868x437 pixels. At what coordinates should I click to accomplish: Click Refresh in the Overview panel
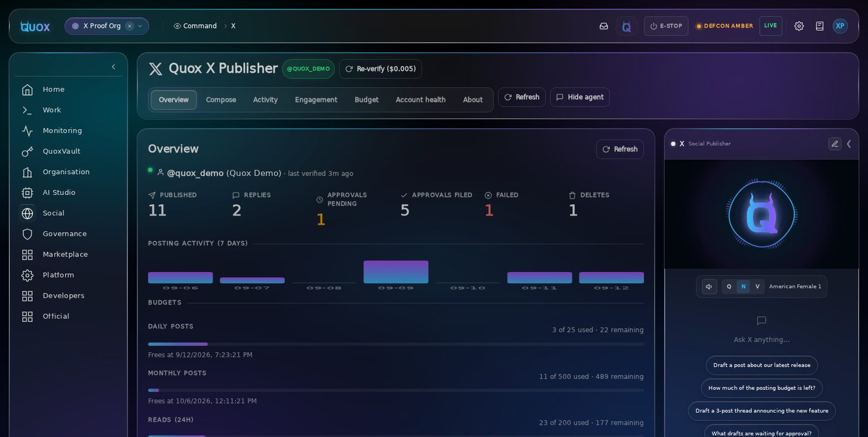click(x=620, y=149)
